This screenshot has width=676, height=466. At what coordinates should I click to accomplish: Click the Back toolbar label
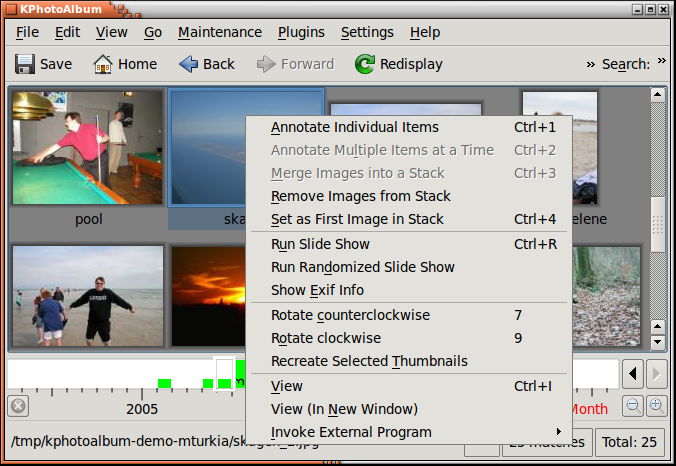pyautogui.click(x=219, y=64)
